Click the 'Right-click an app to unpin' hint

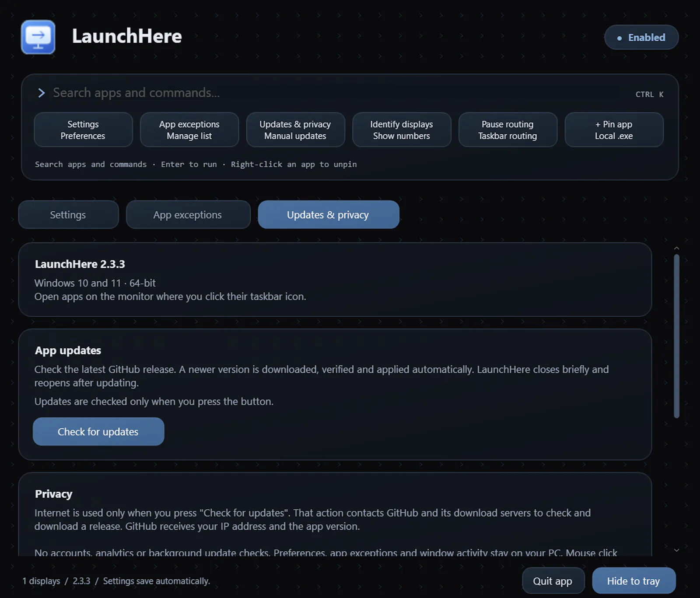tap(294, 164)
